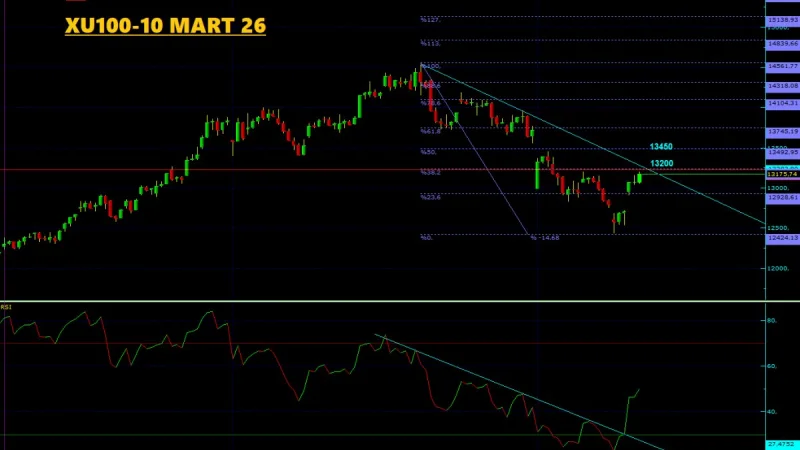Click the %23.6 Fibonacci level label

[431, 197]
